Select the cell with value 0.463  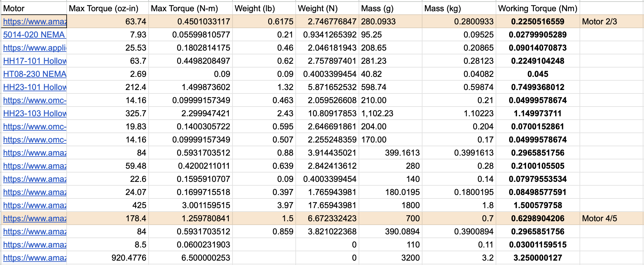tap(264, 100)
